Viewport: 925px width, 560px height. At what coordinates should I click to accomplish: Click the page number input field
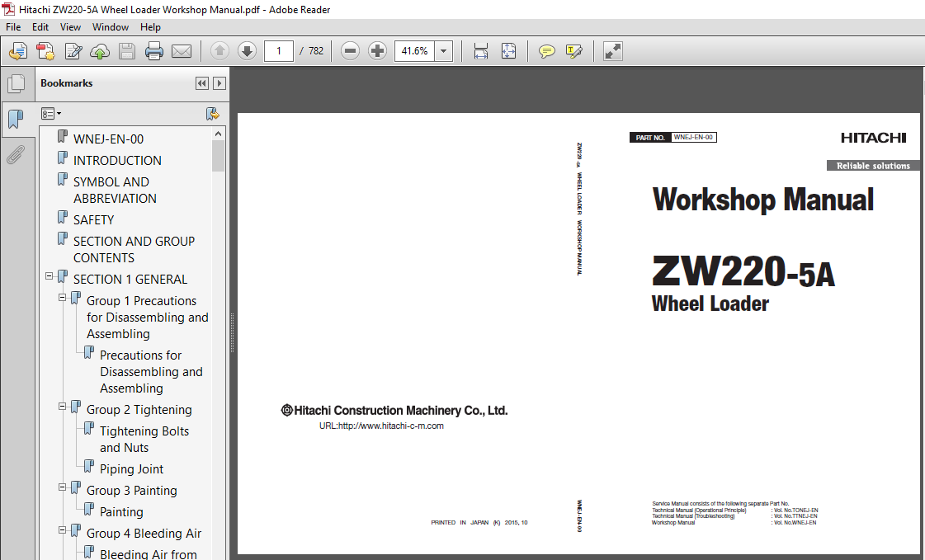(x=278, y=51)
